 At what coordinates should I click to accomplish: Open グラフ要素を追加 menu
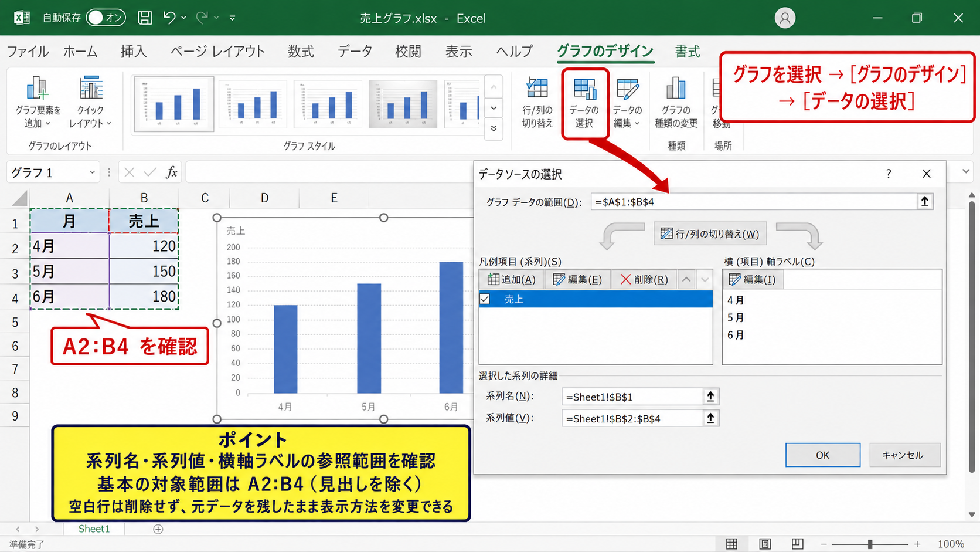click(38, 102)
